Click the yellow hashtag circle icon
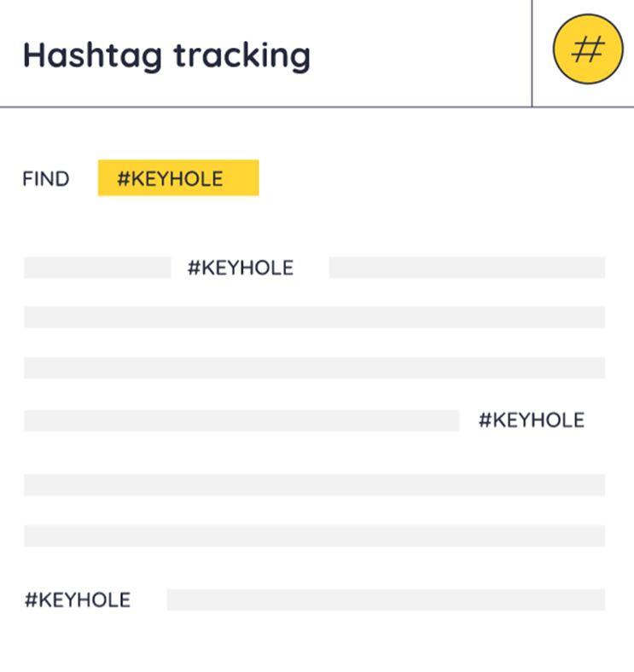 pos(586,49)
